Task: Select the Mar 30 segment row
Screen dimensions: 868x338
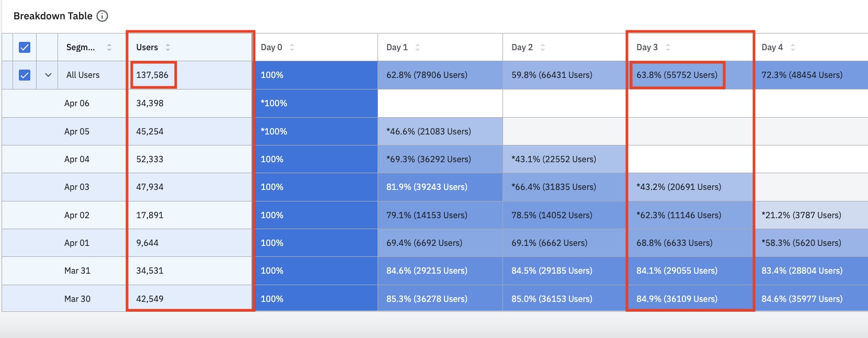Action: tap(77, 299)
